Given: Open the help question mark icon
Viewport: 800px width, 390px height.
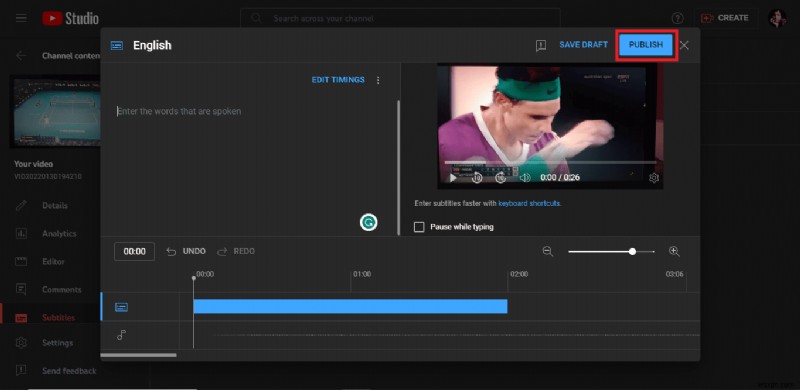Looking at the screenshot, I should [677, 18].
